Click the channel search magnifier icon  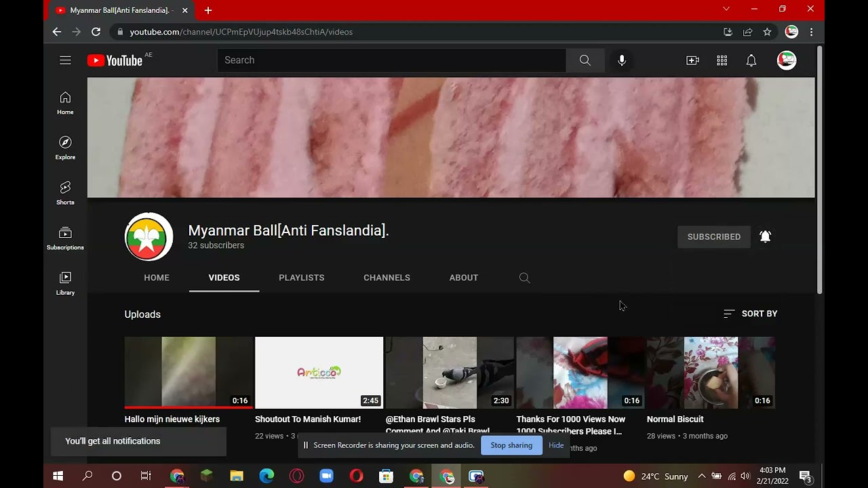[x=524, y=278]
